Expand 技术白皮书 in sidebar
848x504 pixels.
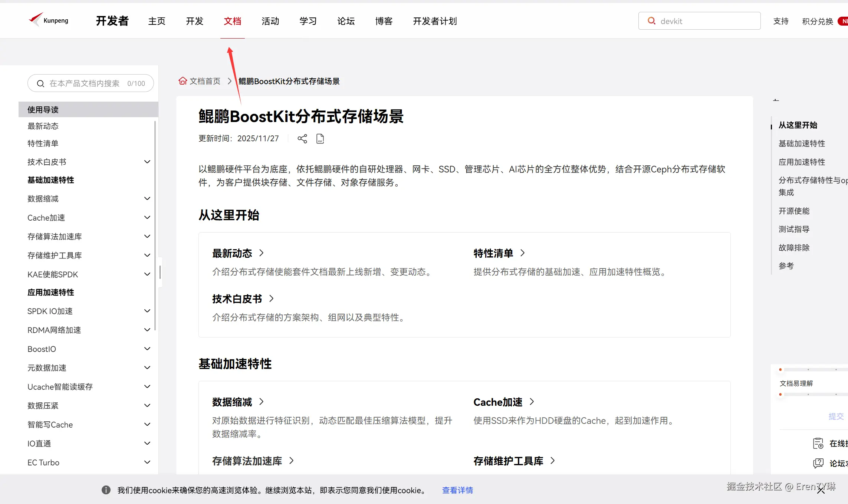[147, 162]
